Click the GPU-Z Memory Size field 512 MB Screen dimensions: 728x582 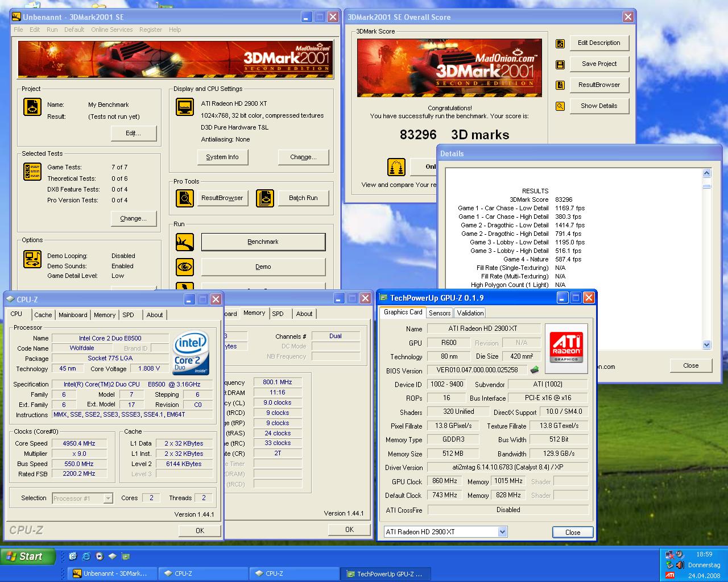click(453, 454)
